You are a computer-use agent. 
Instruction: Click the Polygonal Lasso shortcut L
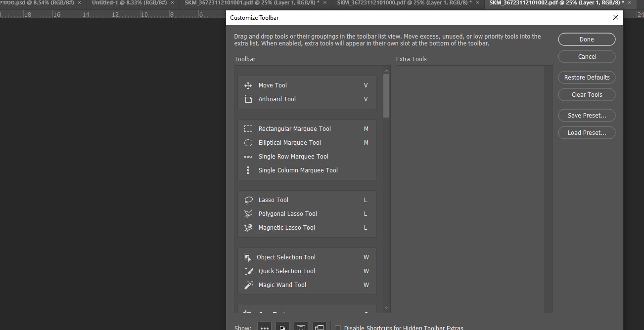point(366,214)
